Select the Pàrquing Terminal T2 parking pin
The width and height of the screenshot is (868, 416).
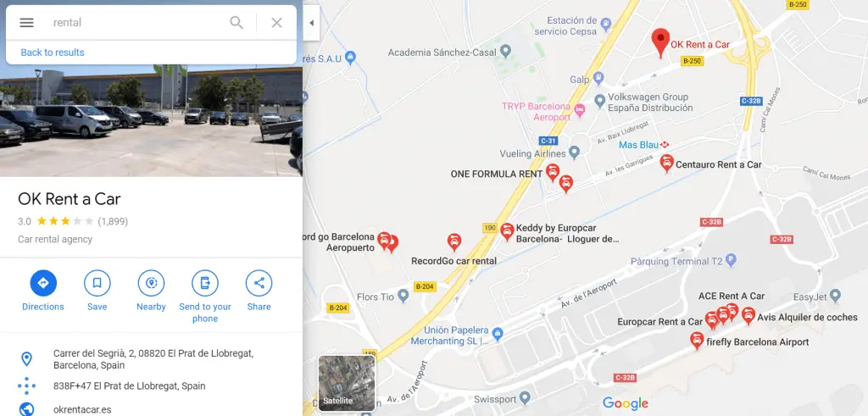tap(731, 261)
